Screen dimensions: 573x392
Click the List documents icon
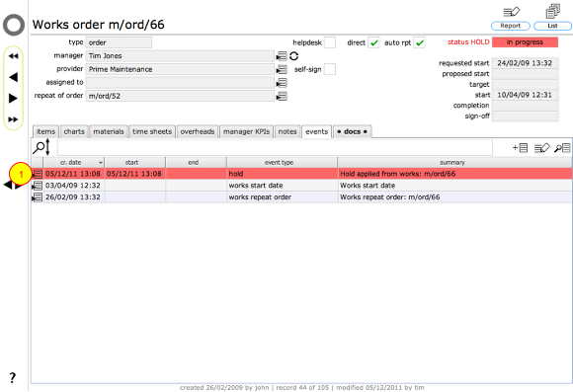point(552,11)
